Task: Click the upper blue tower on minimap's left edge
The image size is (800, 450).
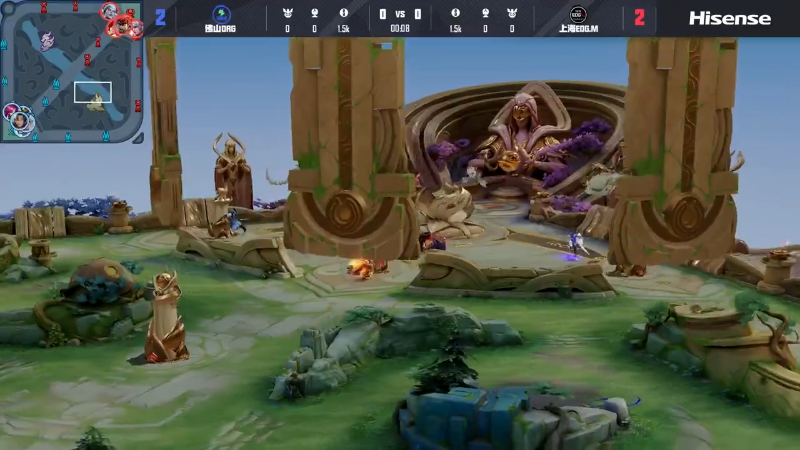Action: pos(4,43)
